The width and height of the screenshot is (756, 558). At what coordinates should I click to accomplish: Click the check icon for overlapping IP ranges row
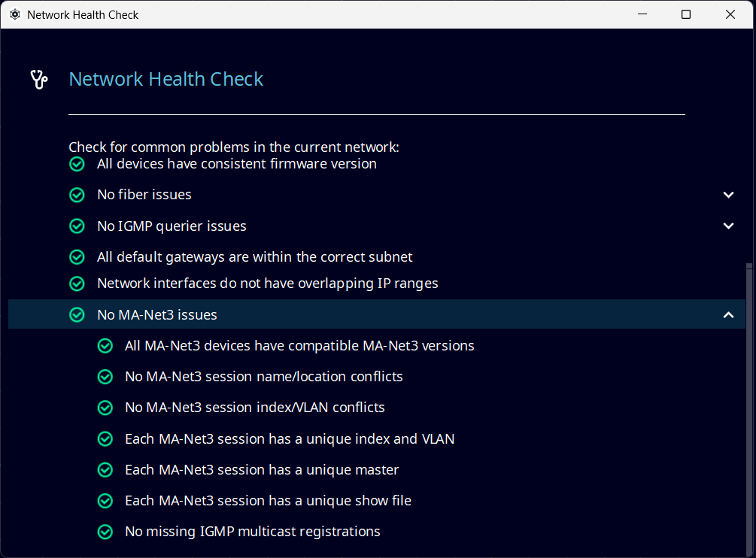pos(77,284)
